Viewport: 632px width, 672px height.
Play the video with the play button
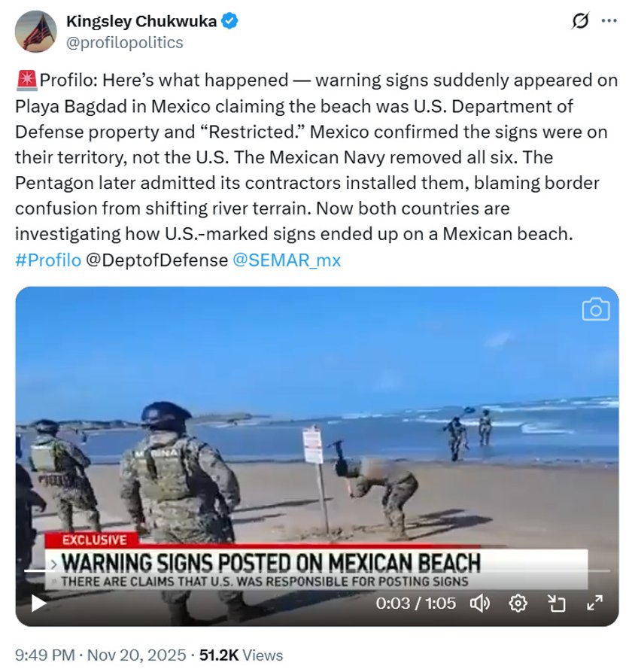point(39,604)
